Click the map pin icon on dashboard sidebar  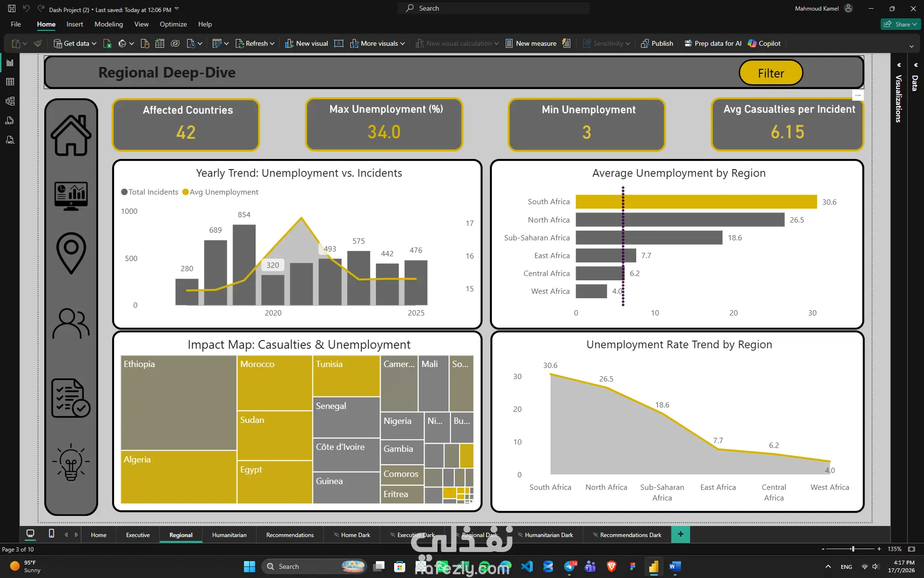(x=71, y=253)
